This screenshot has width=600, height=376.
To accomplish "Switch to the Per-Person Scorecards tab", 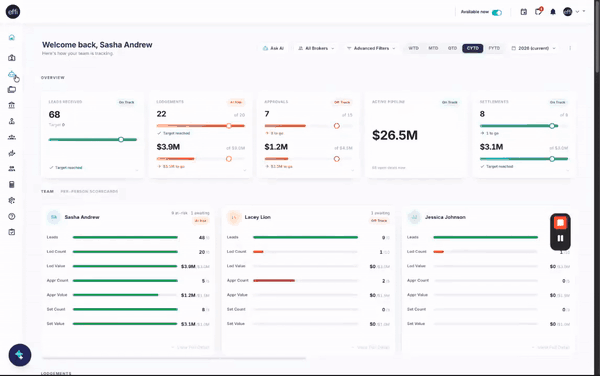I will pos(89,191).
